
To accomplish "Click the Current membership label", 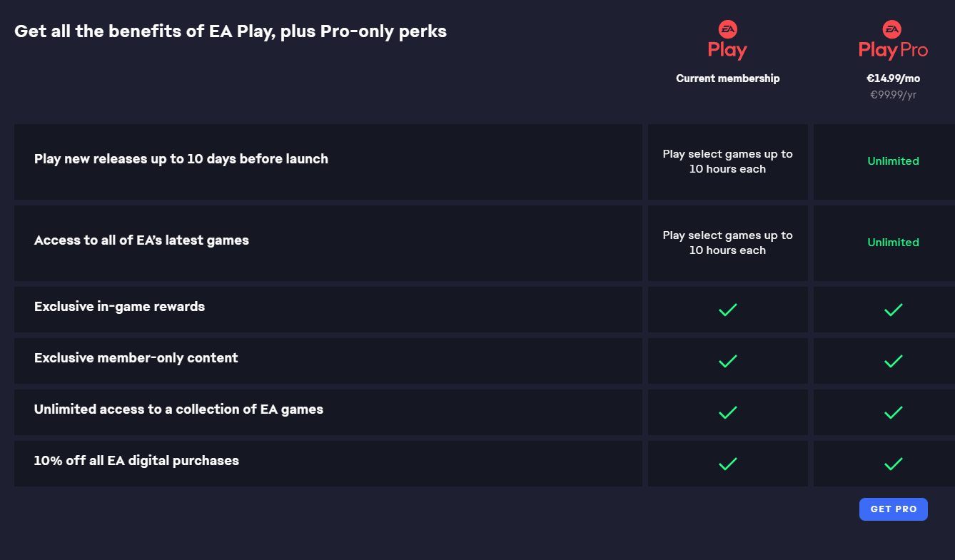I will (727, 78).
